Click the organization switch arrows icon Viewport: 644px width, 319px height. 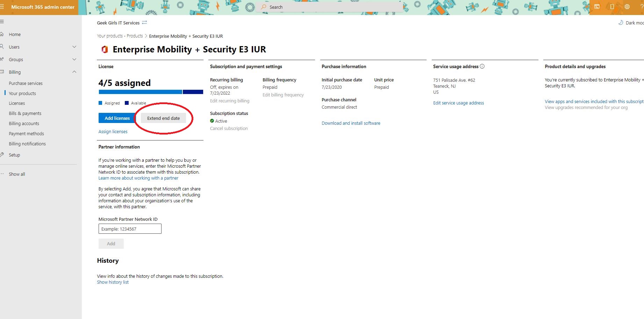coord(144,23)
